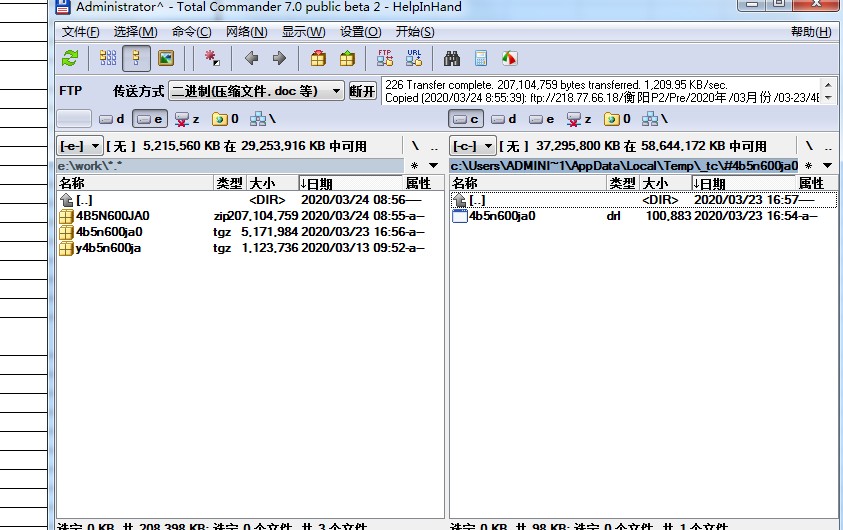
Task: Go back with the left arrow icon
Action: (251, 58)
